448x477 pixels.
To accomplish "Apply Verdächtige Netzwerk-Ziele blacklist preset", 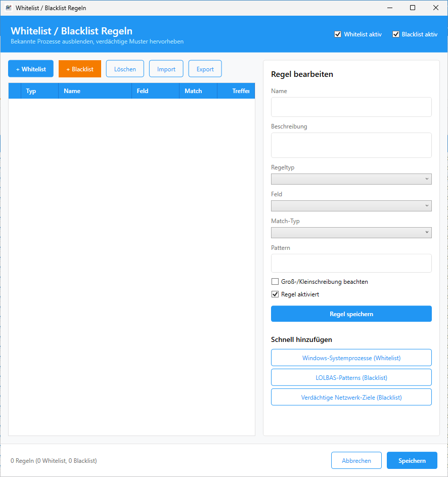I will 351,397.
